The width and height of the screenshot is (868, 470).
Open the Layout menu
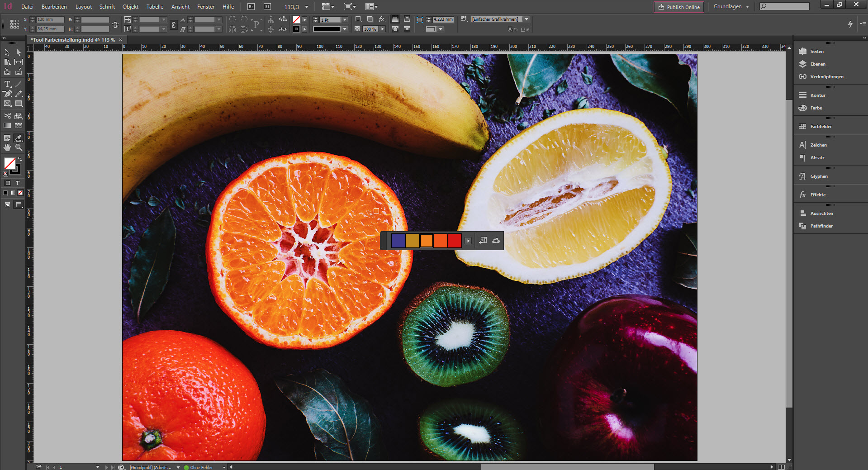pos(84,7)
